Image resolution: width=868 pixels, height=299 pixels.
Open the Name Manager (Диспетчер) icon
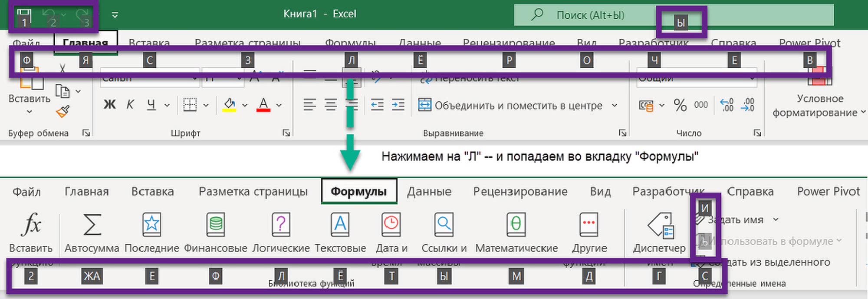click(x=660, y=226)
